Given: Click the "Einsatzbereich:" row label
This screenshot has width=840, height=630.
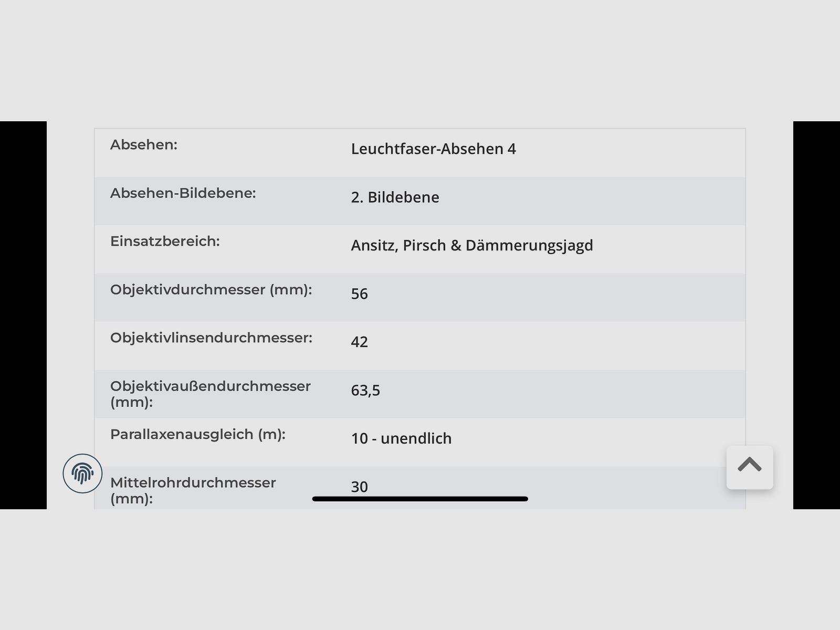Looking at the screenshot, I should click(x=165, y=241).
